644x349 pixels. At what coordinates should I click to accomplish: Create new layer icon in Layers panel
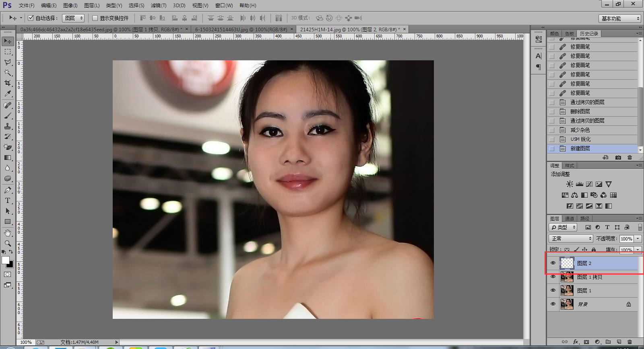coord(619,342)
